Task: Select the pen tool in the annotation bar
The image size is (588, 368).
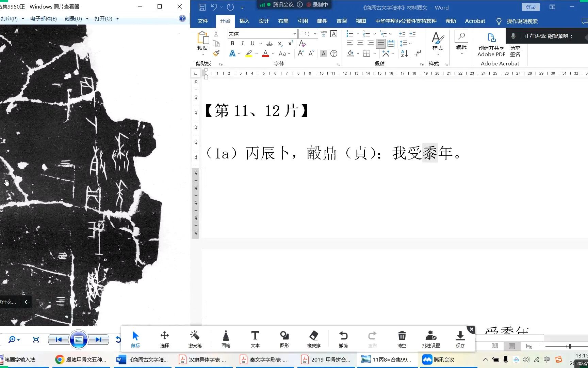Action: pyautogui.click(x=226, y=339)
